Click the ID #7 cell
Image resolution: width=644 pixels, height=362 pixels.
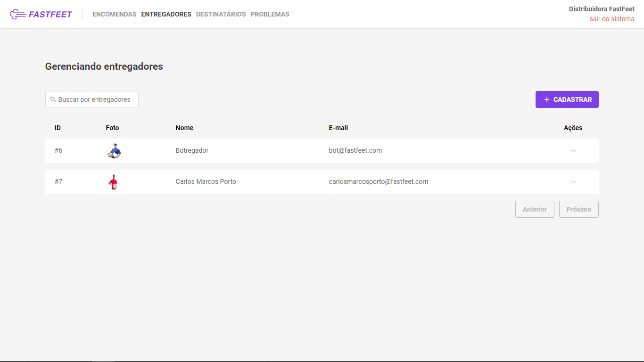[x=58, y=181]
